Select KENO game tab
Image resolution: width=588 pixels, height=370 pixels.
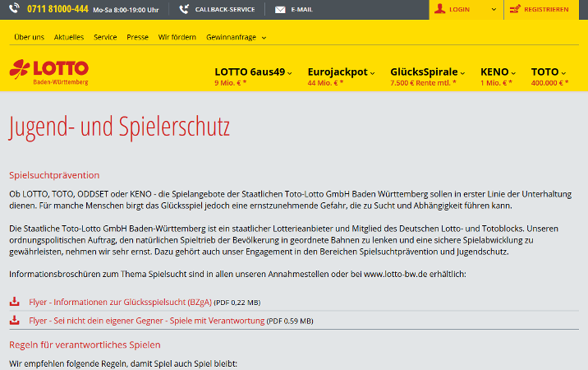coord(494,72)
